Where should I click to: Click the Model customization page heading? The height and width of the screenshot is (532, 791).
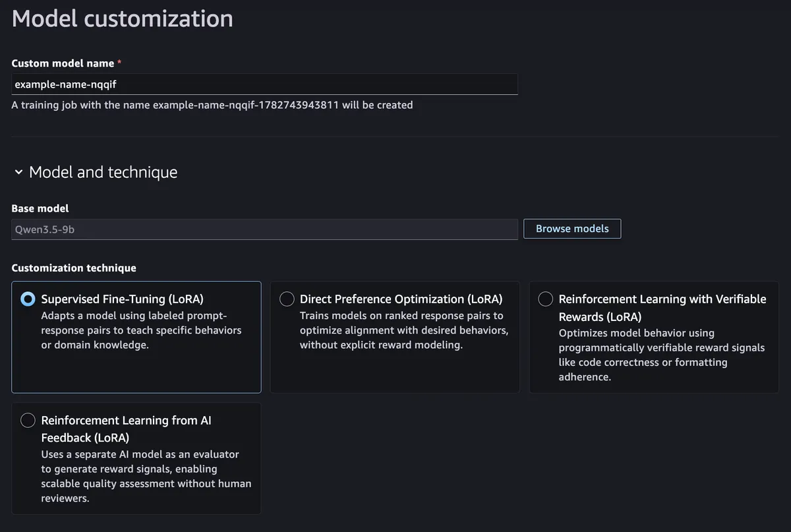(122, 18)
